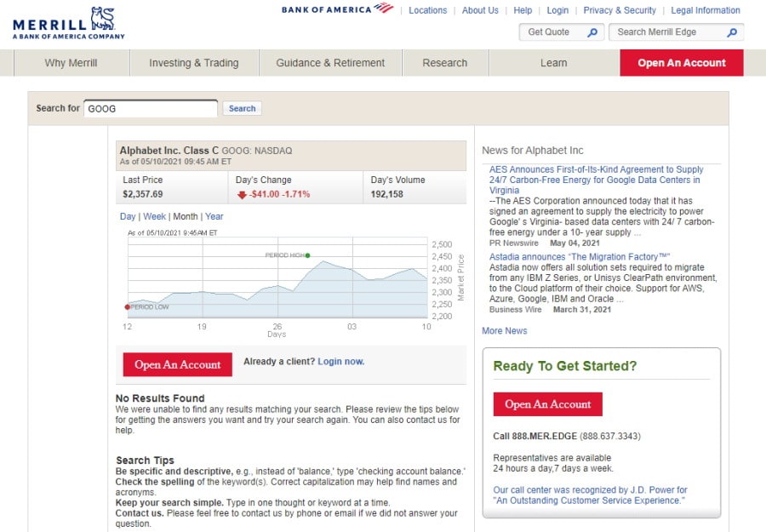This screenshot has height=532, width=766.
Task: Click the Search Merrill Edge magnifier icon
Action: 732,32
